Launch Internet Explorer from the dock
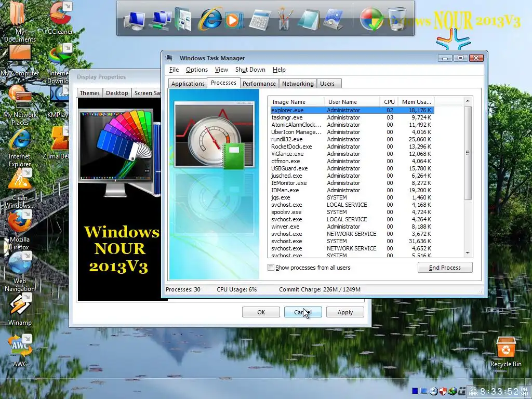 209,19
